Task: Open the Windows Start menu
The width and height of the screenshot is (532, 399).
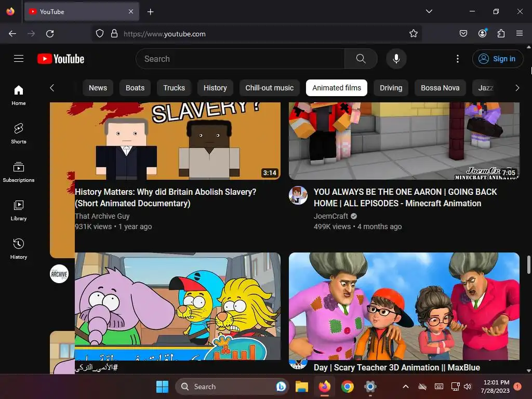Action: pos(162,387)
